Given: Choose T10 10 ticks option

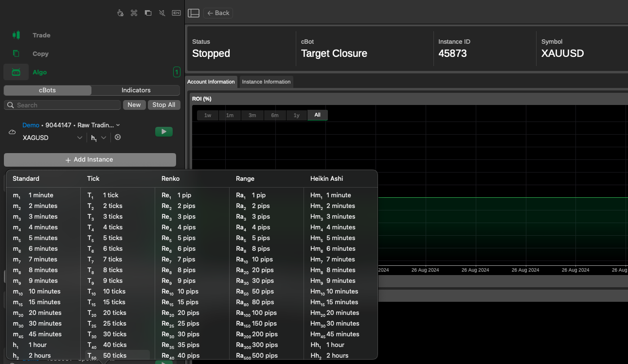Looking at the screenshot, I should 118,291.
